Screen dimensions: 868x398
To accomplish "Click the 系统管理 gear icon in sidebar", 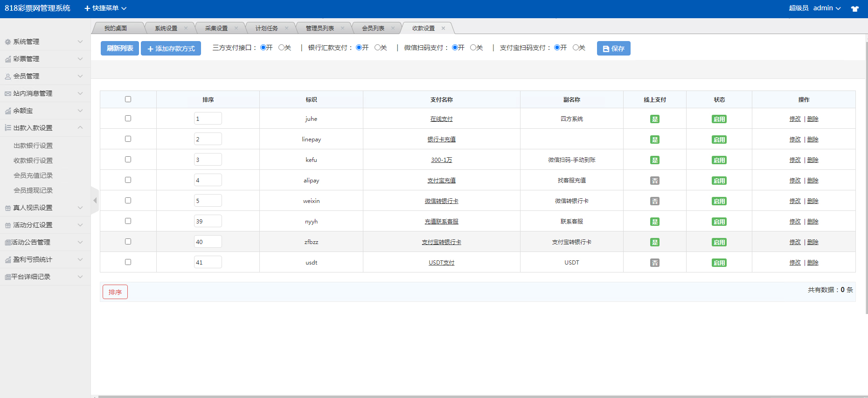I will tap(8, 42).
